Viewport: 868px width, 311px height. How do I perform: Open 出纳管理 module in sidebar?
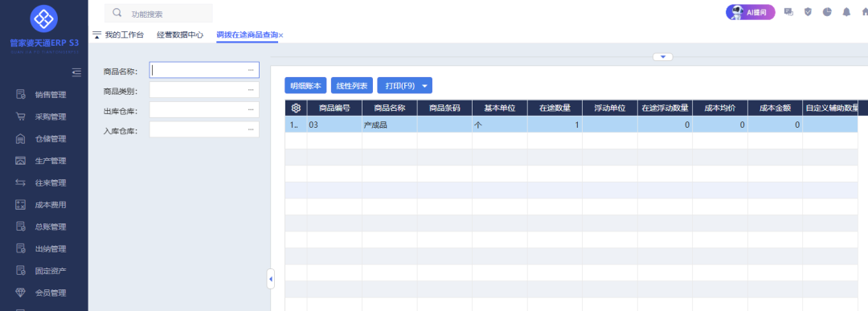(43, 249)
